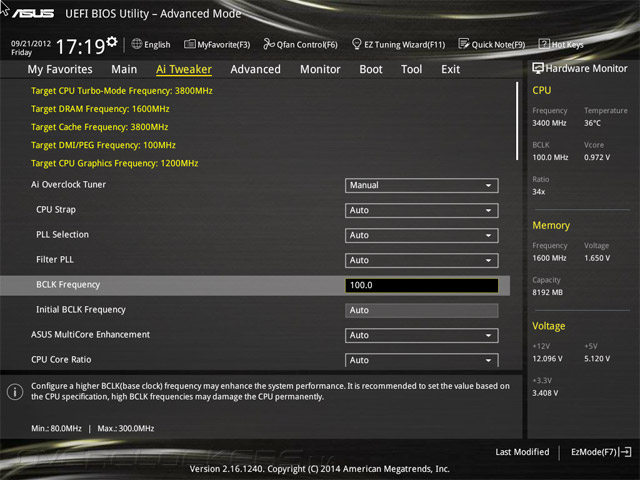Click Target CPU Graphics Frequency: 1200MHz
Screen dimensions: 640x480
tap(115, 163)
